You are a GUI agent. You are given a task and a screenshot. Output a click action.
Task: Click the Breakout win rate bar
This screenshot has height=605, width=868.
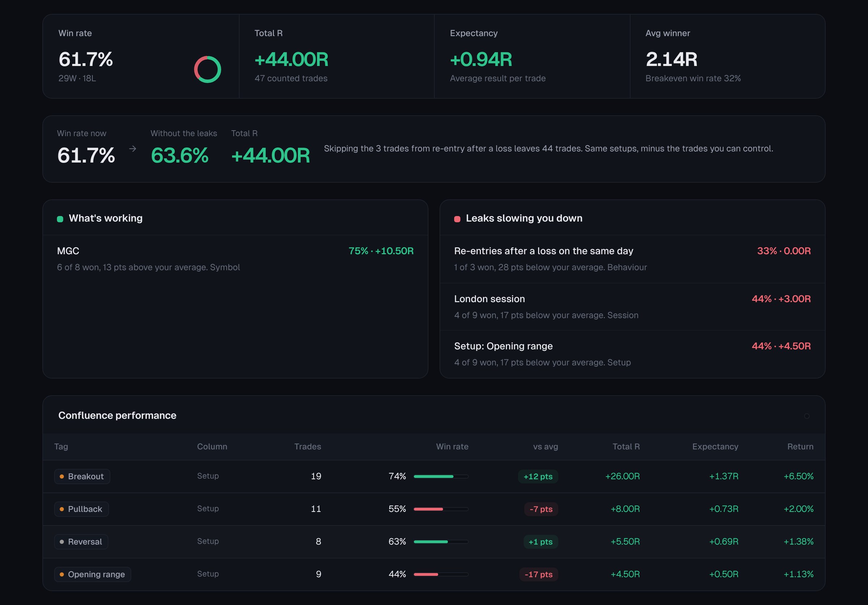point(441,477)
